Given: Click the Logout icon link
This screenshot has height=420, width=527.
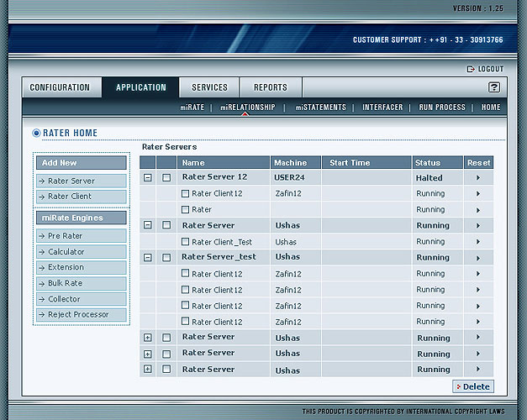Looking at the screenshot, I should pyautogui.click(x=484, y=69).
